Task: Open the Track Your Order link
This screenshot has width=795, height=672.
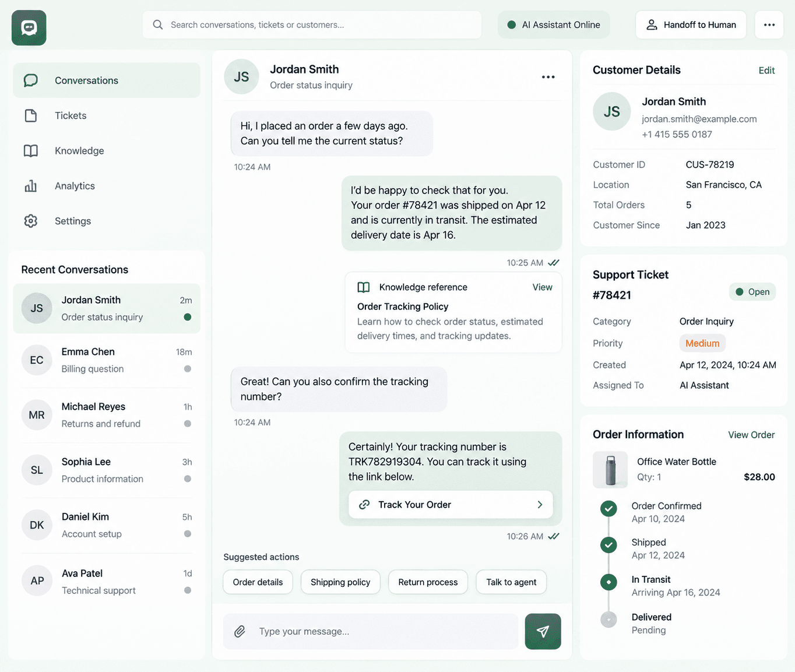Action: [x=451, y=505]
